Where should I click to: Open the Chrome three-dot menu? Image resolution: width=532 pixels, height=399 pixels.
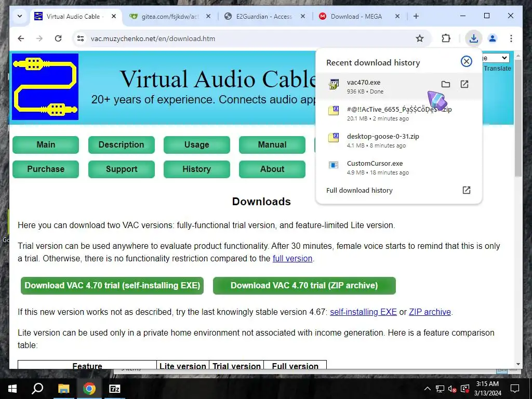[511, 38]
